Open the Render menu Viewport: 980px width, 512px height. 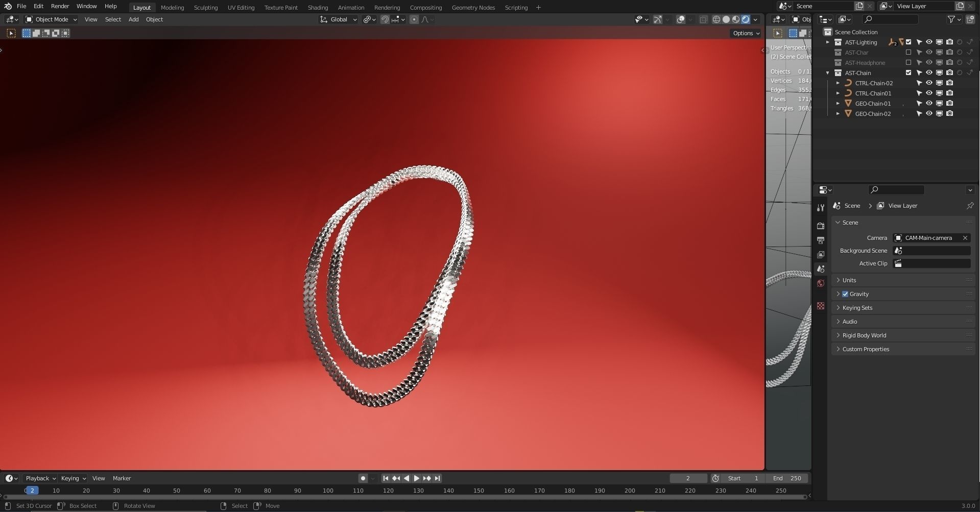tap(60, 6)
